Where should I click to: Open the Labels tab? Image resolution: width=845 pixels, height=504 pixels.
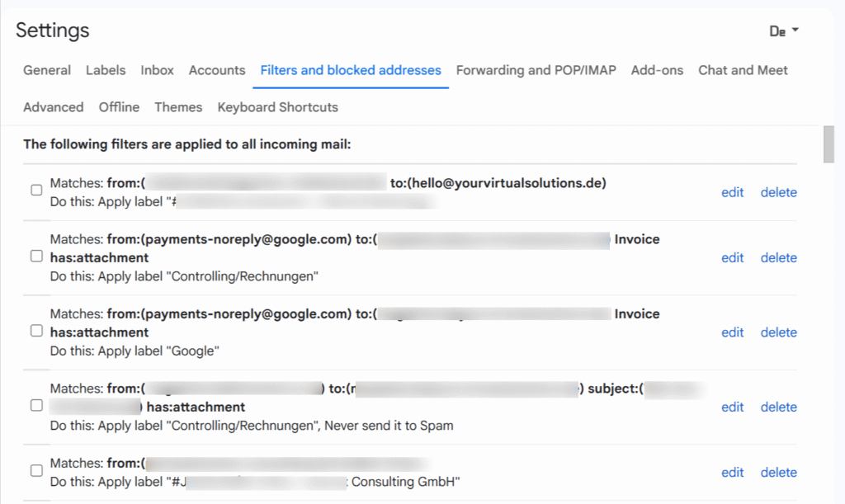(x=106, y=70)
